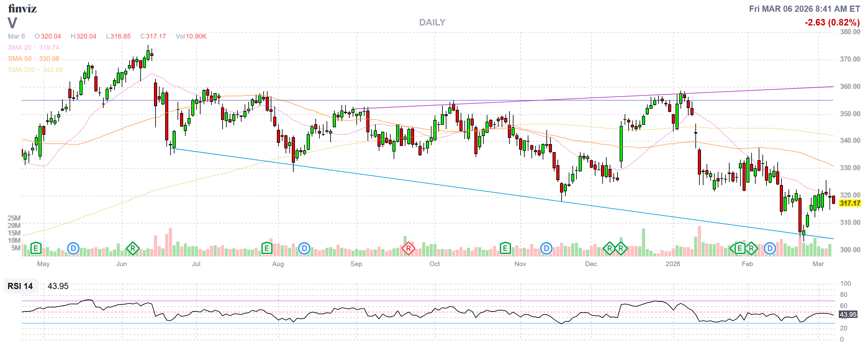This screenshot has height=349, width=868.
Task: Click the blue D dividend marker in August
Action: point(304,249)
